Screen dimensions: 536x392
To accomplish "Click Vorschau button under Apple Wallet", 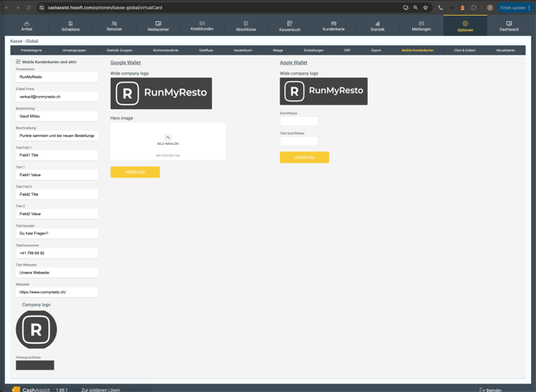I will [305, 157].
